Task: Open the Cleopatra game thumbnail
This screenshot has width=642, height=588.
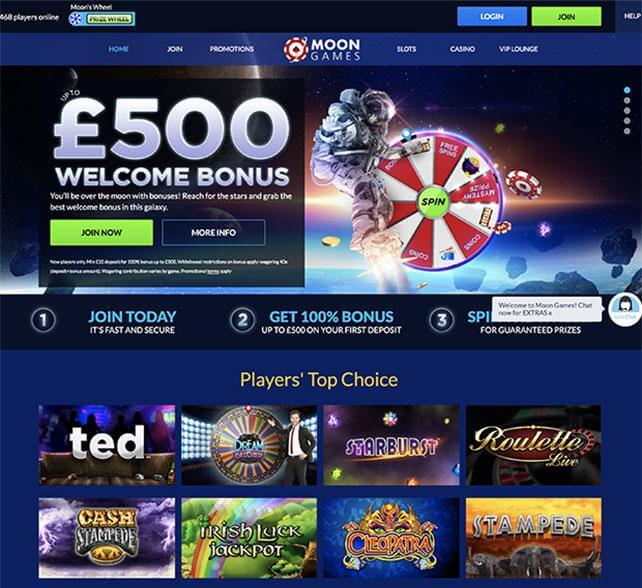Action: click(391, 538)
